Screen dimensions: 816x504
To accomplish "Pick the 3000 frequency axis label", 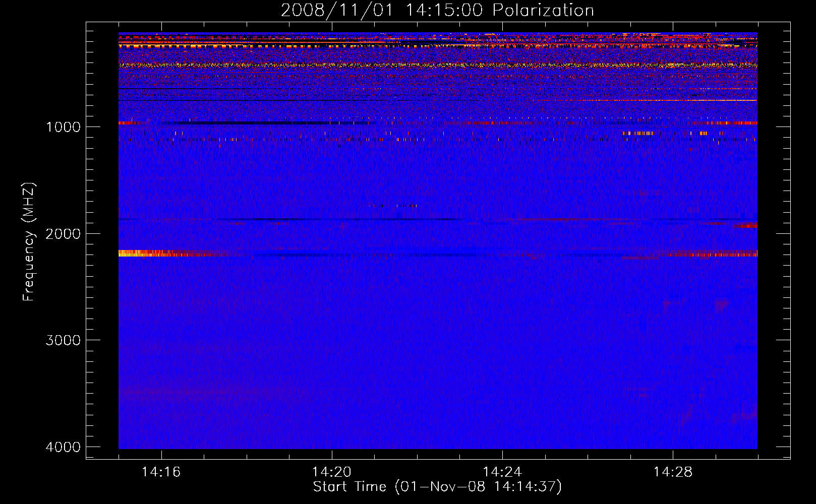I will tap(63, 340).
